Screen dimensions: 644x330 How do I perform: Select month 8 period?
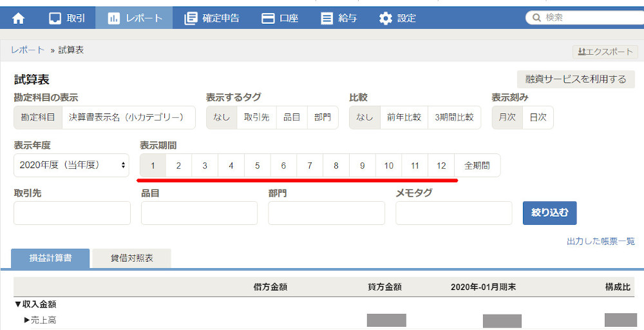tap(336, 166)
